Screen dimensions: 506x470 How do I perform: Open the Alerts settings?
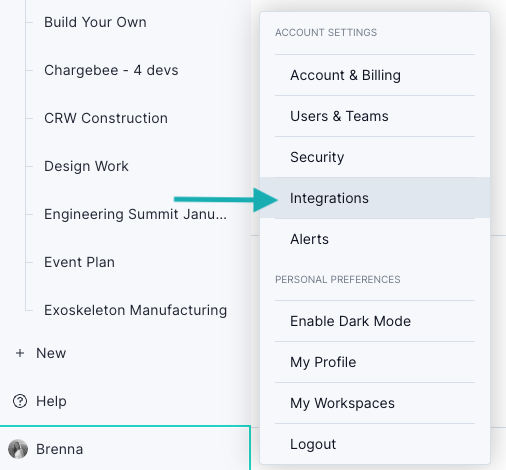[375, 239]
